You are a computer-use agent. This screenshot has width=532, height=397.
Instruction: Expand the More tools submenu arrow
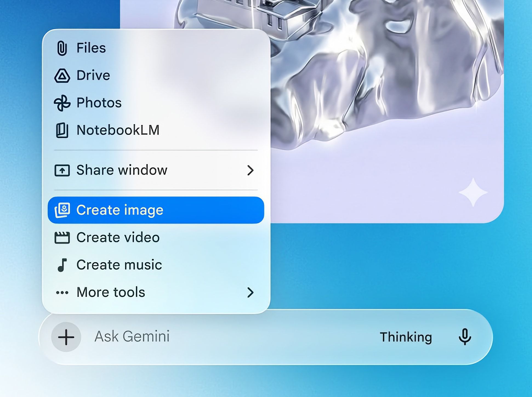[x=250, y=293]
